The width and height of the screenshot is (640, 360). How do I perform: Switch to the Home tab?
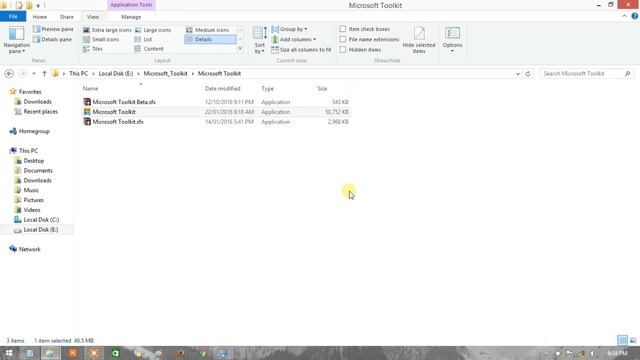point(40,17)
